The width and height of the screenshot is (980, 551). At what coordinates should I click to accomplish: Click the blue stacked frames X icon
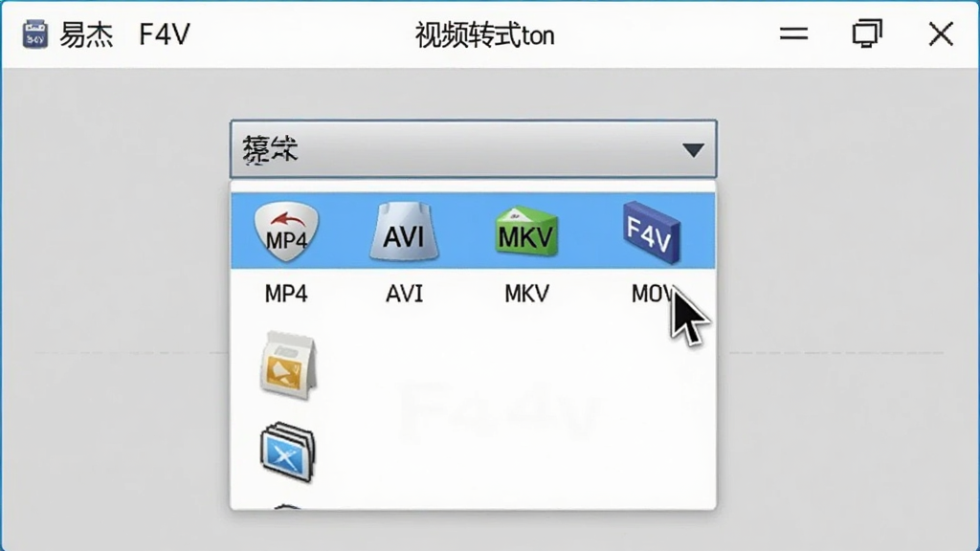[x=287, y=452]
